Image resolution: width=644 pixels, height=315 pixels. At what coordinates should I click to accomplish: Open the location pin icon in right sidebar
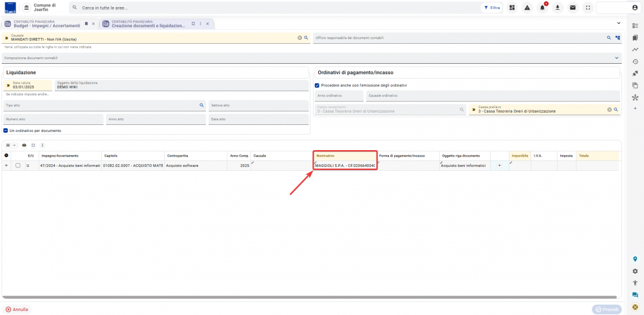click(x=635, y=259)
